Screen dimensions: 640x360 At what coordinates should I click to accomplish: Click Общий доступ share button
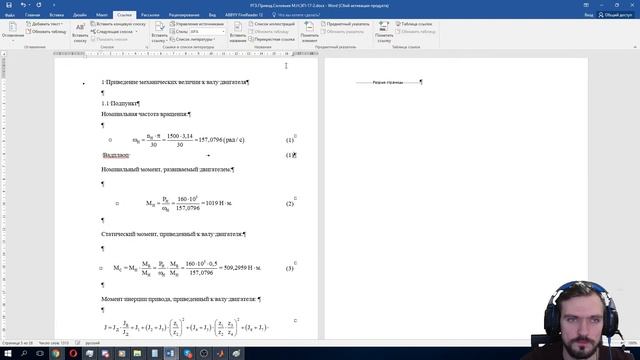[x=615, y=15]
